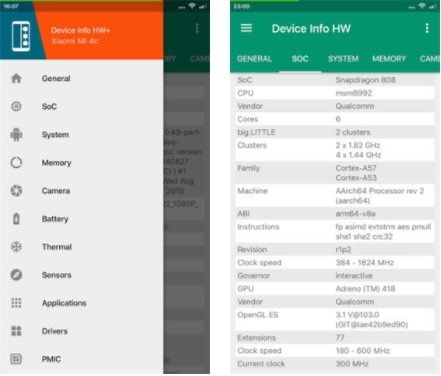The width and height of the screenshot is (441, 376).
Task: Tap the 384 - 1824 MHz clock speed
Action: click(x=365, y=263)
